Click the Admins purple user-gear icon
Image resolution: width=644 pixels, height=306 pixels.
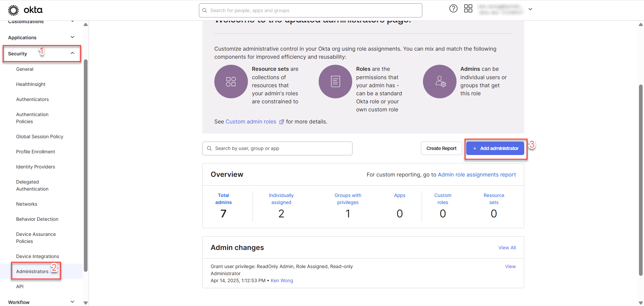pyautogui.click(x=439, y=82)
